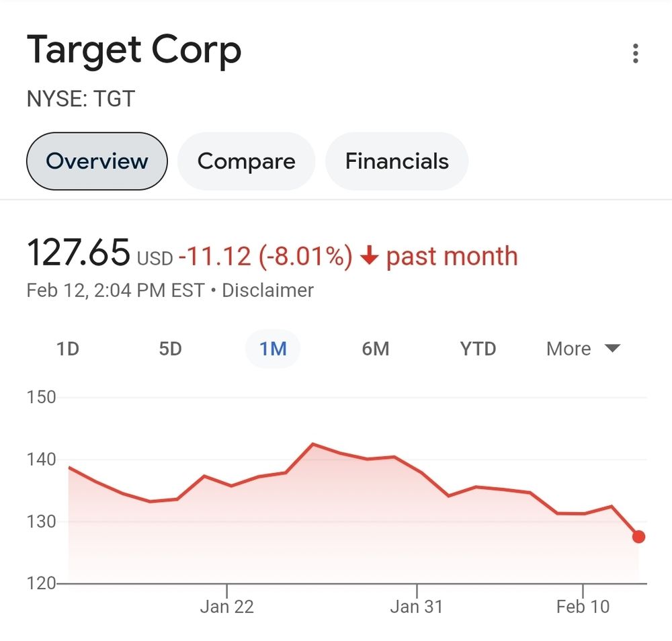This screenshot has width=672, height=641.
Task: Switch to the 6M chart view
Action: pyautogui.click(x=375, y=349)
